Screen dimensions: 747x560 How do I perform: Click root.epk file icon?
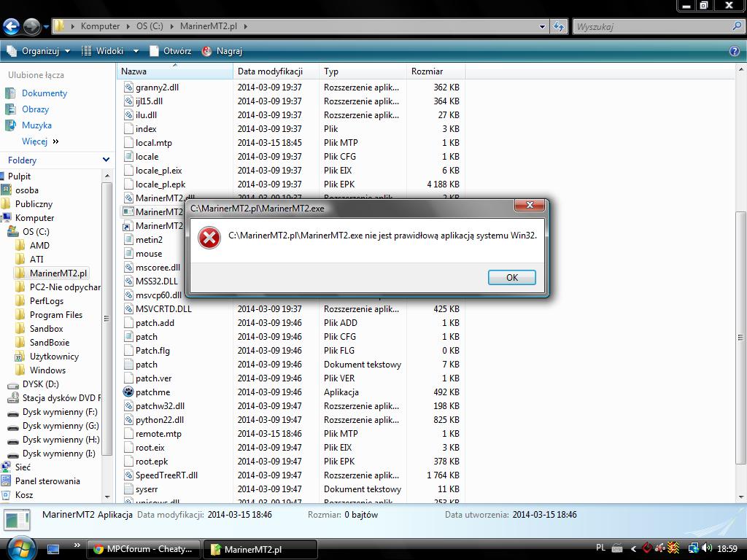click(128, 462)
